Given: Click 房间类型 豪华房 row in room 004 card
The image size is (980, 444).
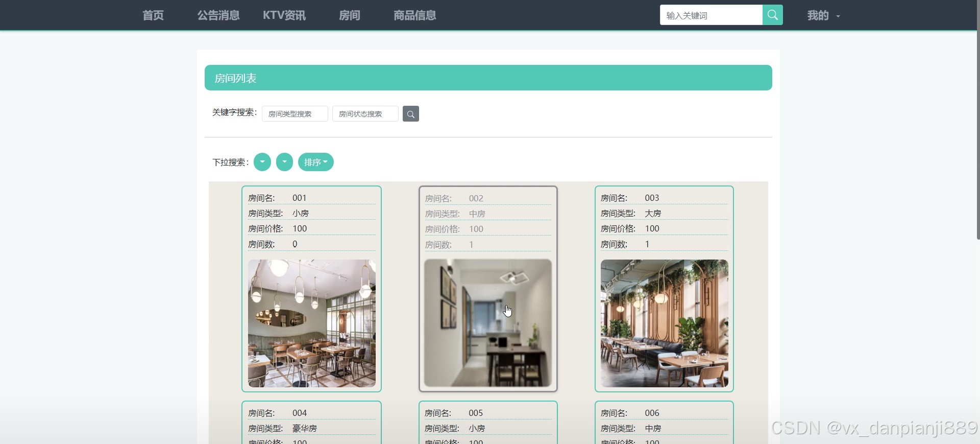Looking at the screenshot, I should coord(312,428).
